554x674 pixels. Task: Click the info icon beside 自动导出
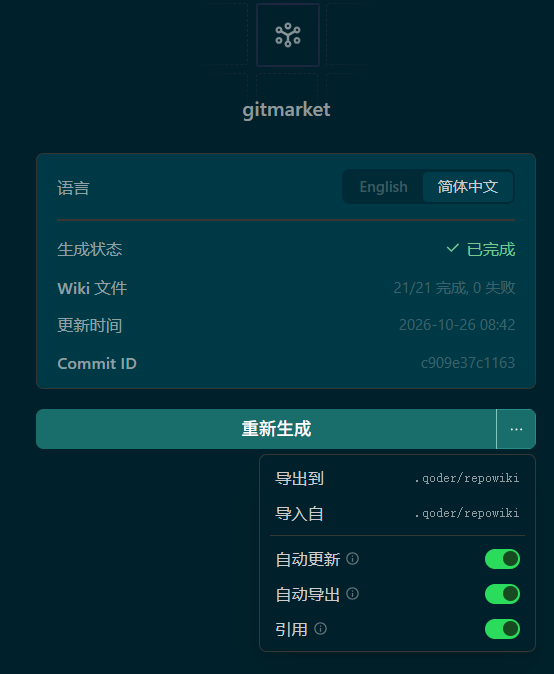[352, 594]
